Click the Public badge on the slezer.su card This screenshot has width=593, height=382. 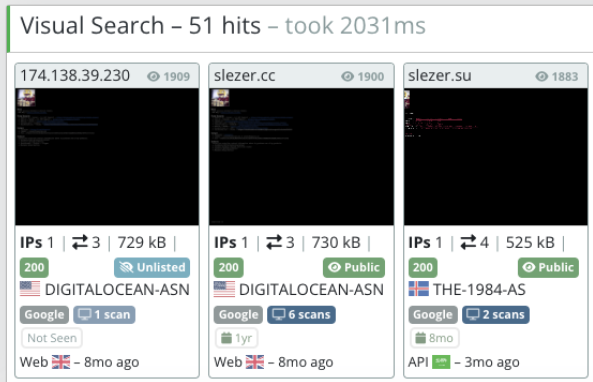pyautogui.click(x=548, y=267)
